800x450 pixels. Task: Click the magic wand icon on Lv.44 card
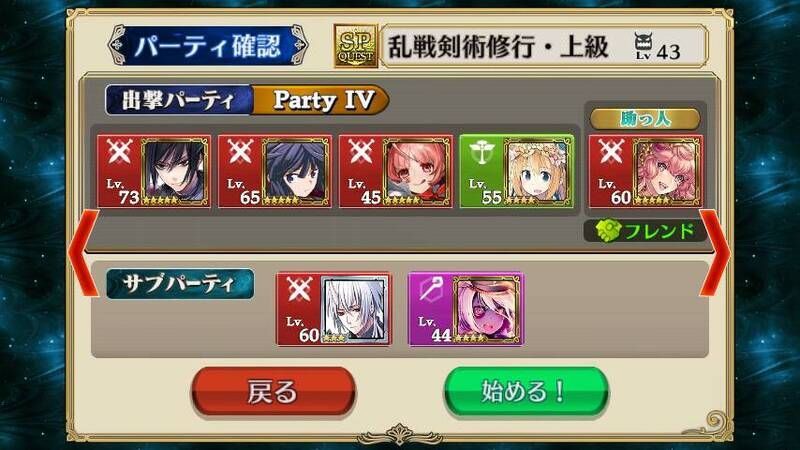[x=431, y=290]
